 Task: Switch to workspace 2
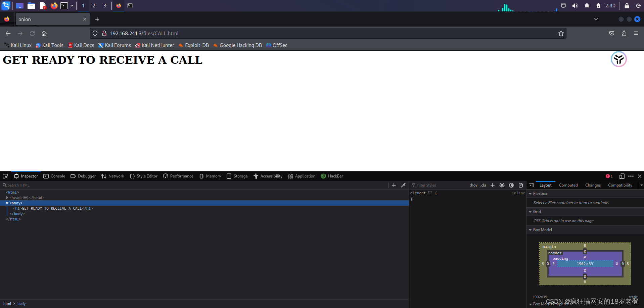pos(94,5)
